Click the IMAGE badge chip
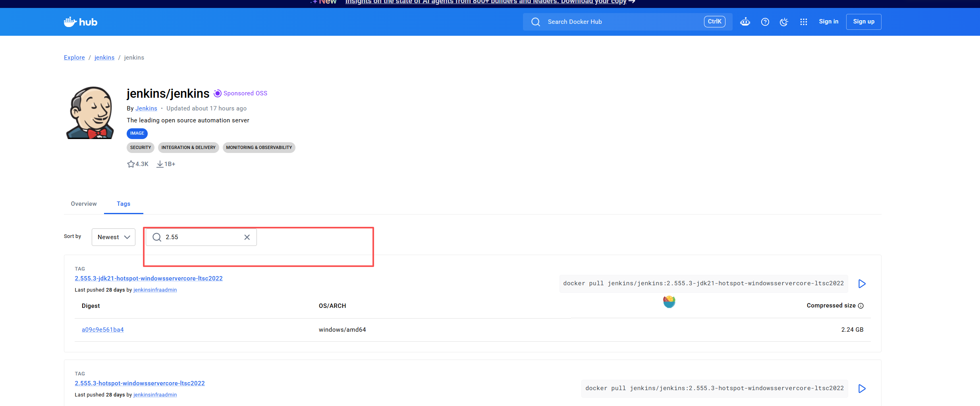The height and width of the screenshot is (406, 980). pos(137,133)
